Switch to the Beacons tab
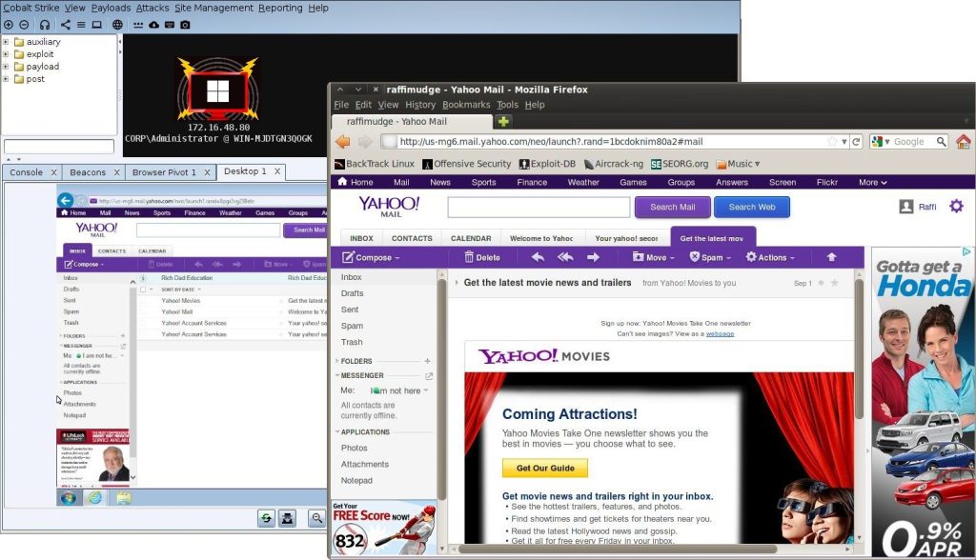Screen dimensions: 976x560 click(x=88, y=172)
